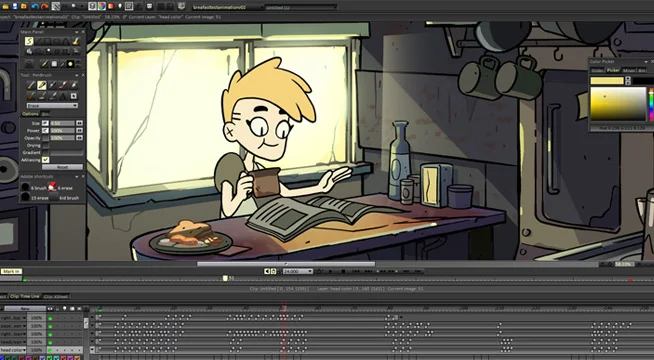This screenshot has height=360, width=654.
Task: Click the Size pressure profile icon
Action: coord(45,123)
